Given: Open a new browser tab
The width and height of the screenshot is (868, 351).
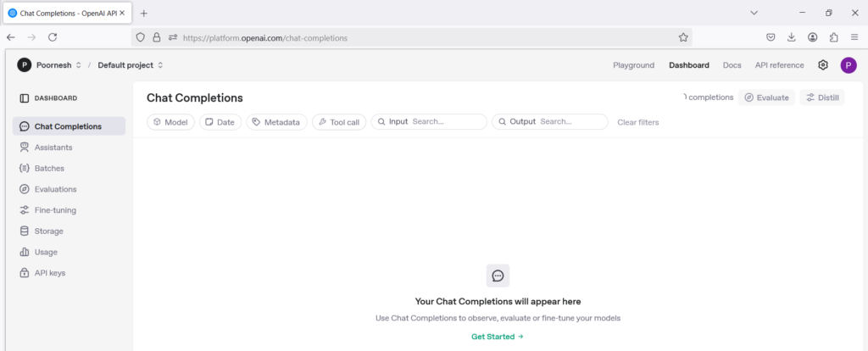Looking at the screenshot, I should pos(144,14).
